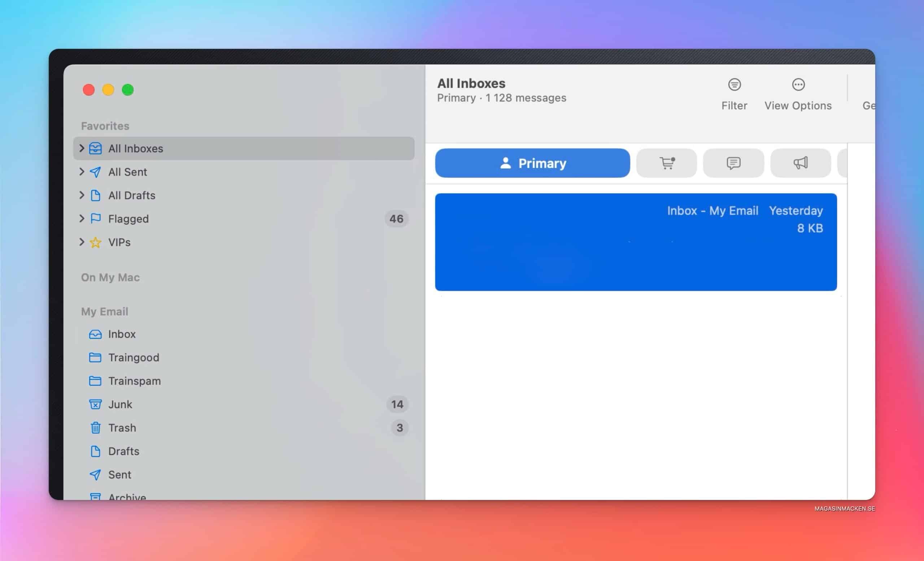Click the View Options label
The image size is (924, 561).
(x=798, y=105)
